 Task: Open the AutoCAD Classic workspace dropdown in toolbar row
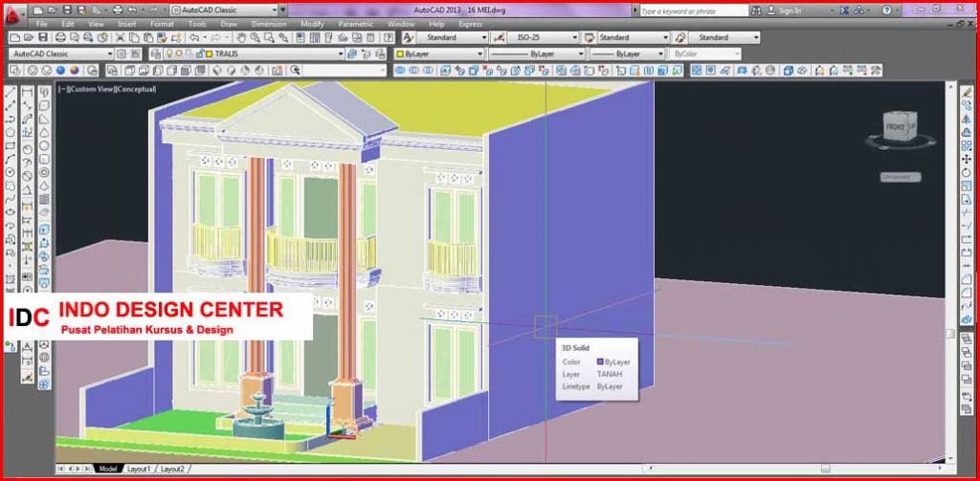[110, 55]
